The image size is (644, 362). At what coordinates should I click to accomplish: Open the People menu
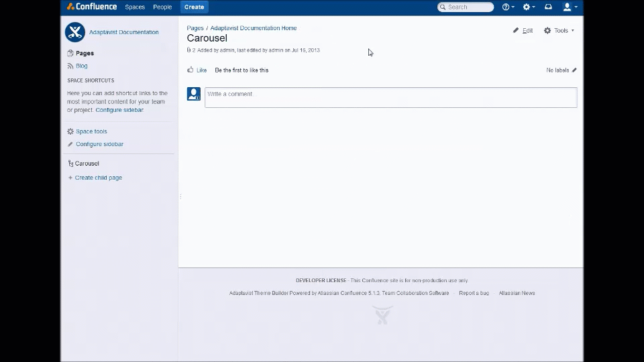[162, 7]
